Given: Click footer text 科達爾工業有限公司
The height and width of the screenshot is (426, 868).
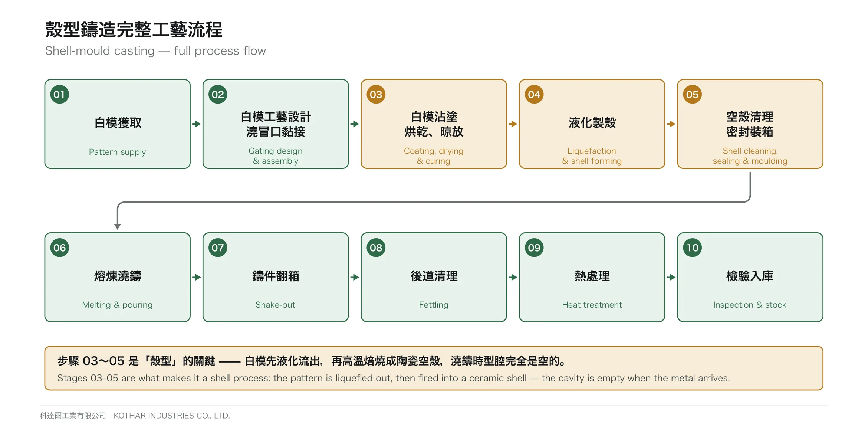Looking at the screenshot, I should (x=73, y=416).
